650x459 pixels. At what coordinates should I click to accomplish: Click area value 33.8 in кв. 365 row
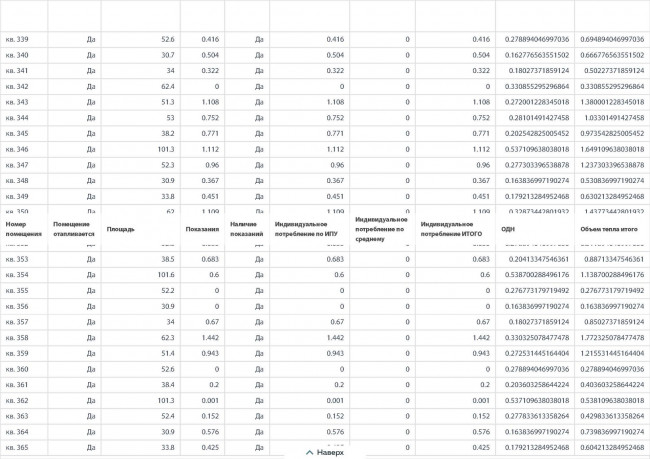(168, 447)
